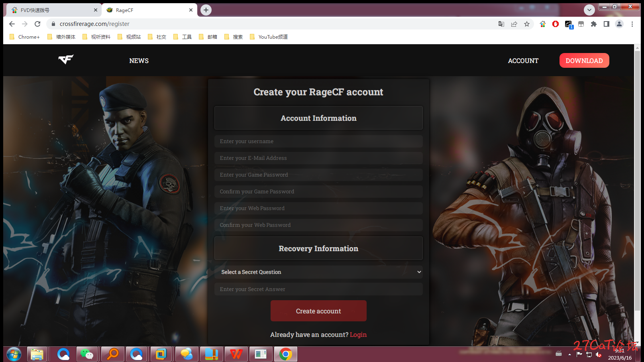644x362 pixels.
Task: Go back to previous page
Action: [12, 24]
